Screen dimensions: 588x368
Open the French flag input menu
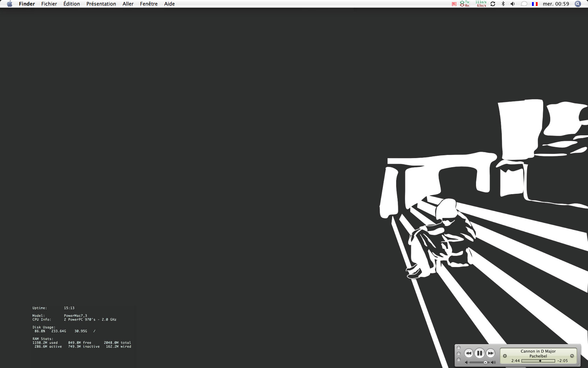click(x=535, y=4)
